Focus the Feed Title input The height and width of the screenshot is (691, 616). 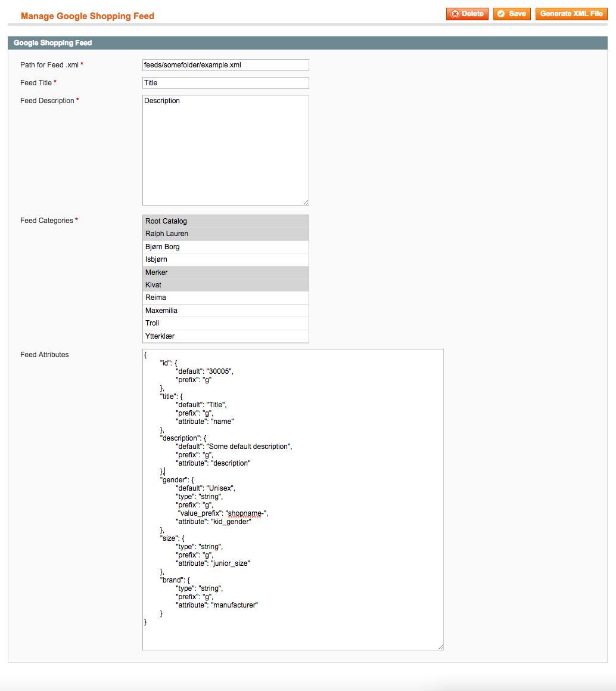[x=226, y=83]
